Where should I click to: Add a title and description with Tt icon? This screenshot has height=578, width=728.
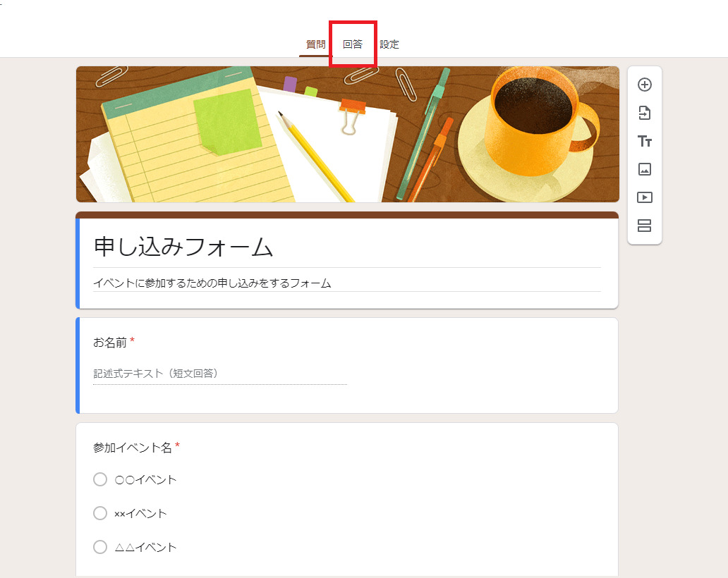645,141
